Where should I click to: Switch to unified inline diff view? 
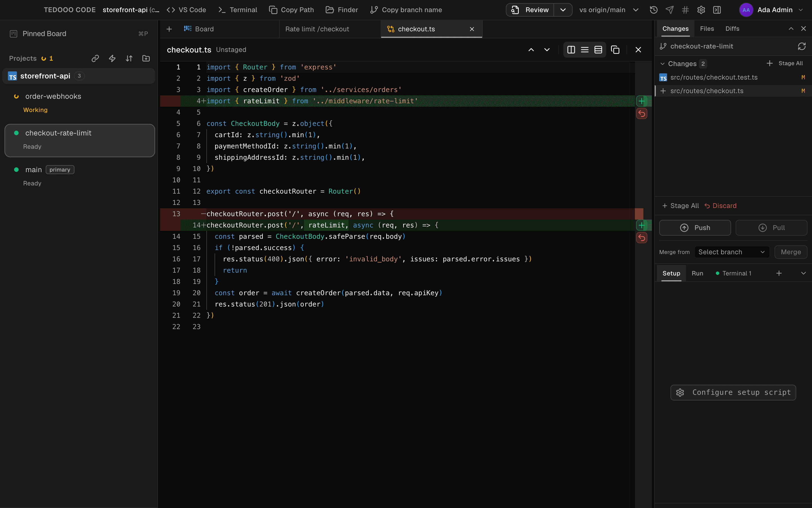point(584,50)
